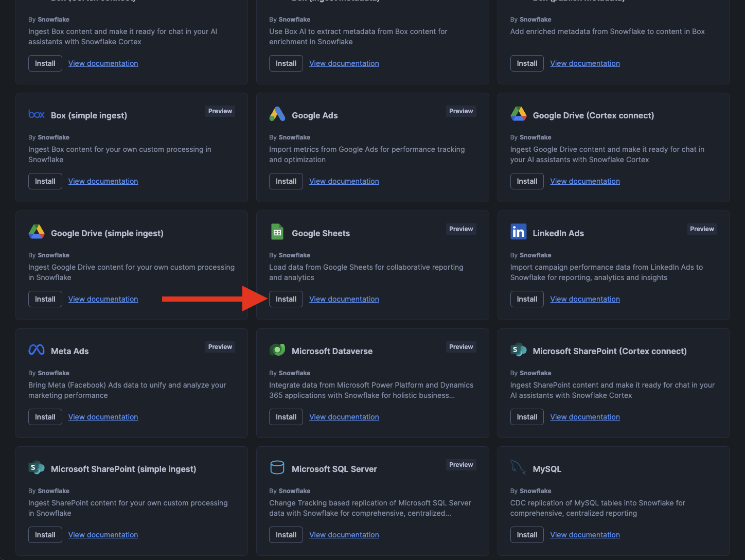Click the Microsoft Dataverse logo icon
Viewport: 745px width, 560px height.
coord(277,350)
